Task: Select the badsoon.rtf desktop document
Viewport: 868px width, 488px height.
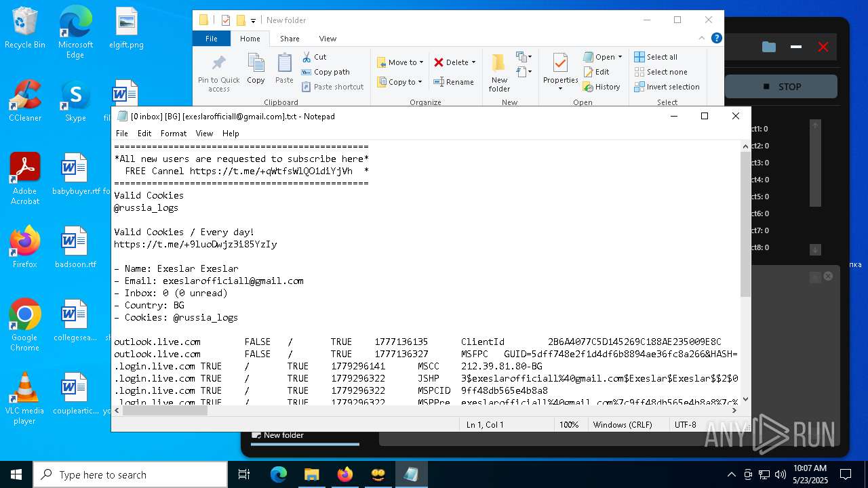Action: (75, 247)
